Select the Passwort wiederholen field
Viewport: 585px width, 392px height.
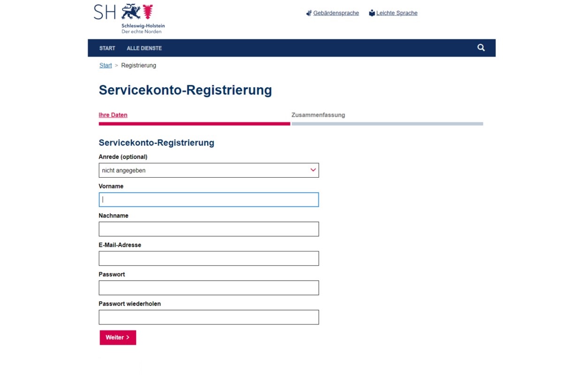click(209, 317)
